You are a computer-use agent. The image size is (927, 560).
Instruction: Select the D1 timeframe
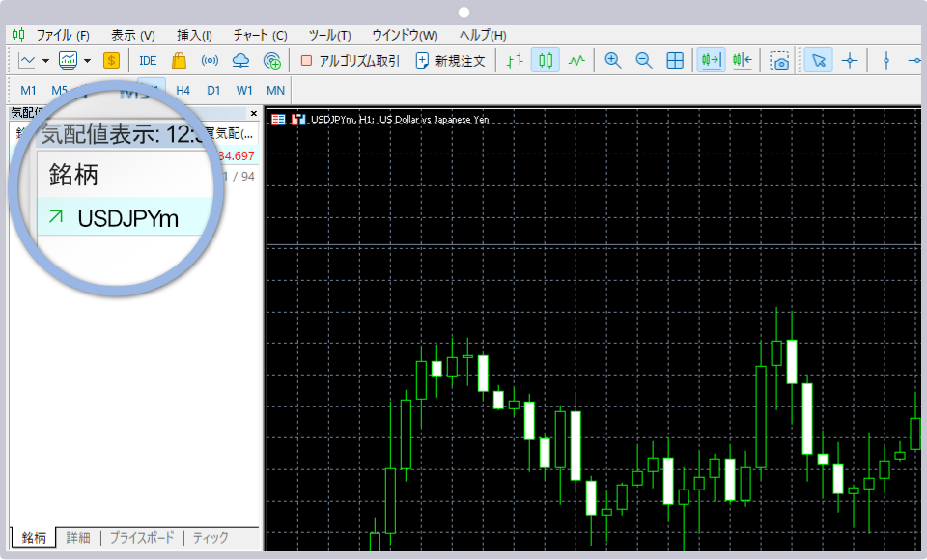point(213,91)
